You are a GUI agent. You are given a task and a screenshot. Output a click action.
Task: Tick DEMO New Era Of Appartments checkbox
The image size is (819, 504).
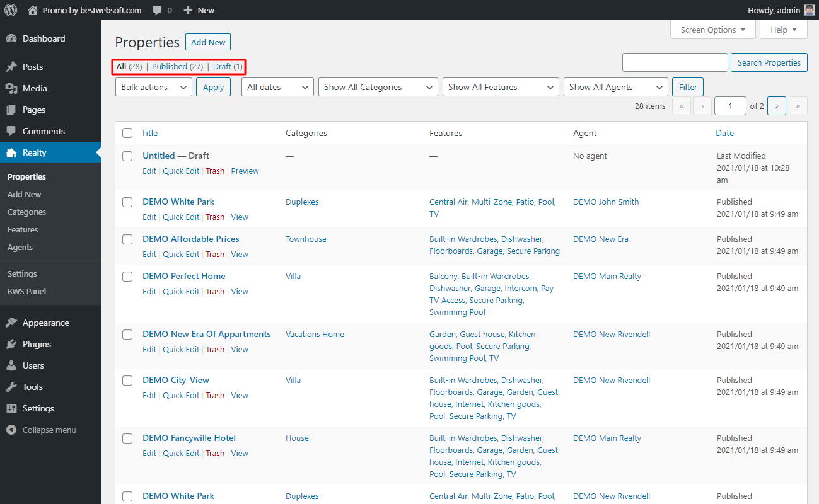coord(127,334)
